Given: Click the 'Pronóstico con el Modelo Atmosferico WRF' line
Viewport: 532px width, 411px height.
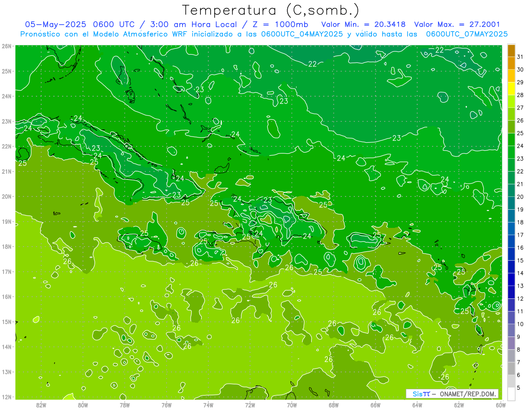Looking at the screenshot, I should [104, 34].
